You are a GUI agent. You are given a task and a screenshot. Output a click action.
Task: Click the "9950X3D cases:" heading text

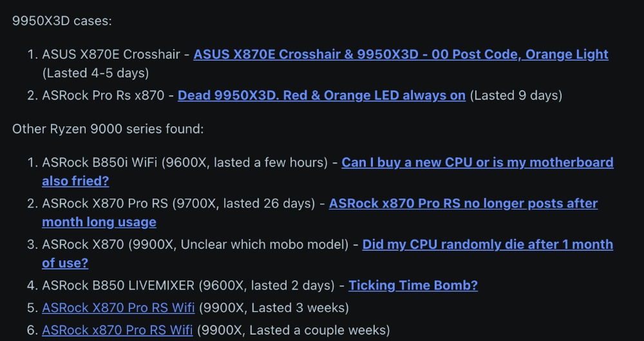62,20
